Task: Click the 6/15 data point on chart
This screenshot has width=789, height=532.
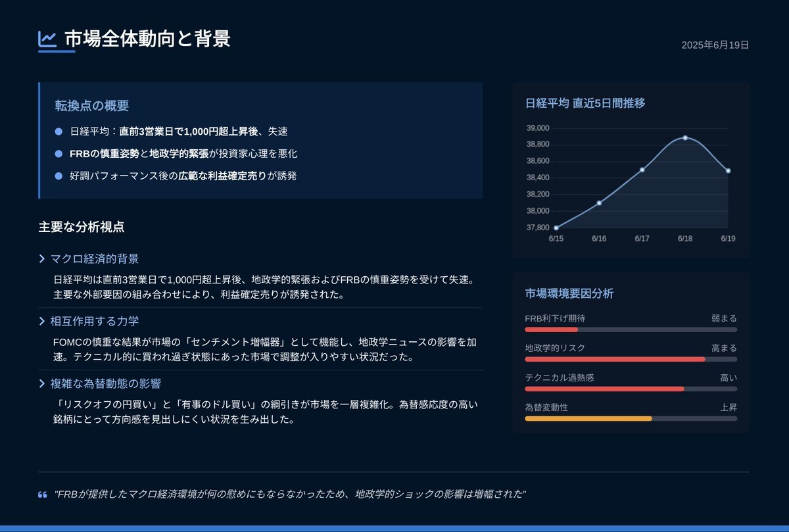Action: [x=556, y=228]
